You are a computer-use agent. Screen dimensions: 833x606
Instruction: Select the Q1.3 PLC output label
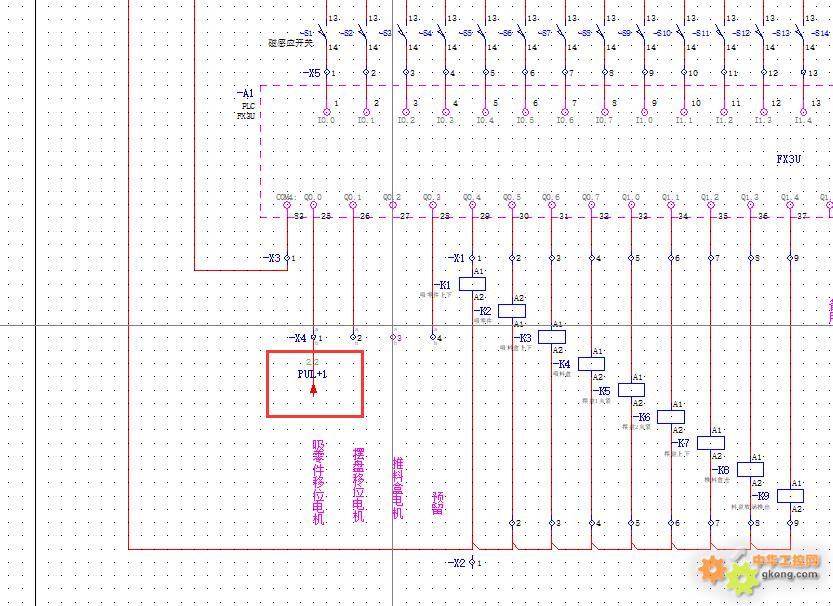coord(750,197)
